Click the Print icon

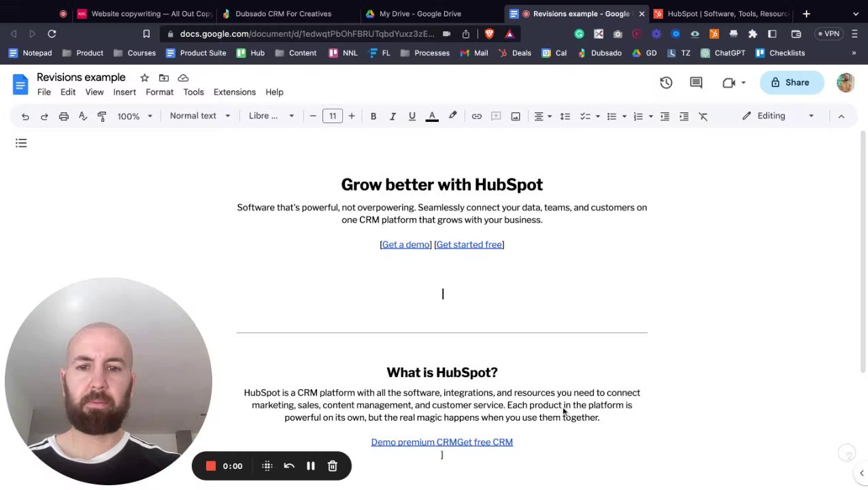point(63,116)
